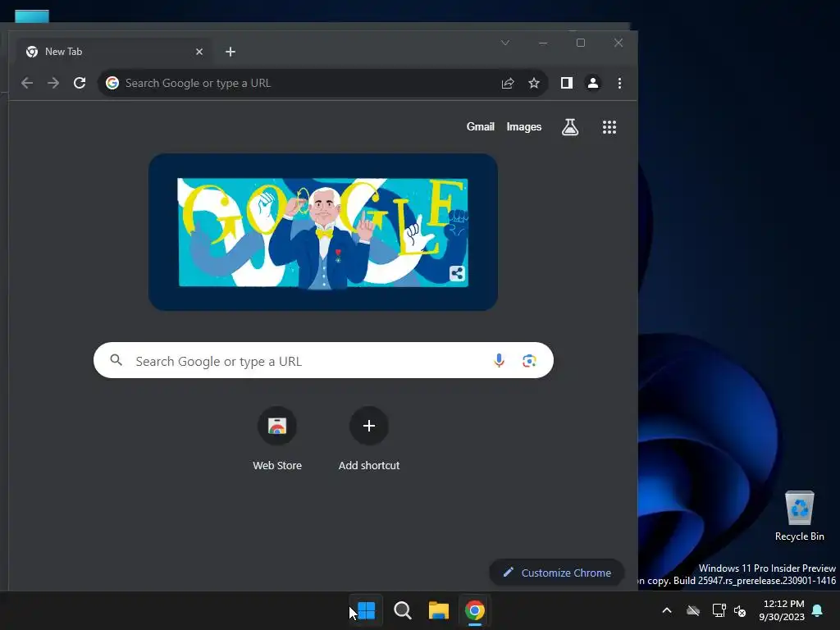The image size is (840, 630).
Task: Open the Windows Start menu
Action: [x=367, y=610]
